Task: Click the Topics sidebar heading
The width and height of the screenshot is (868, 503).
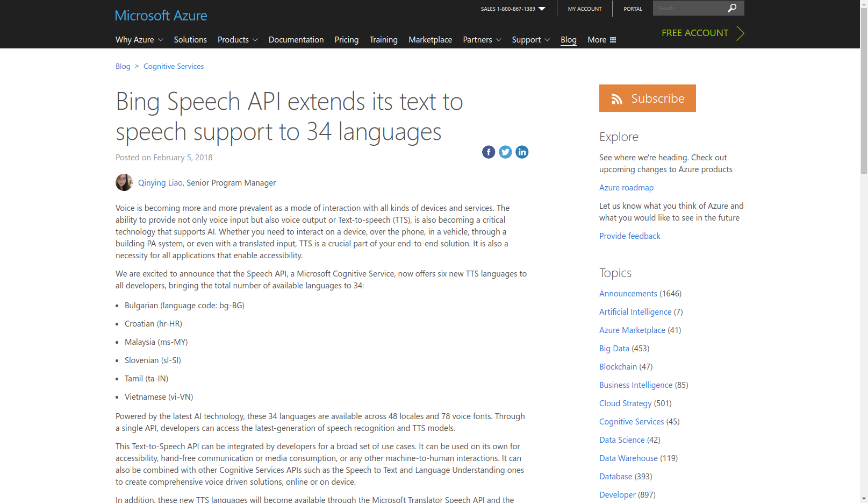Action: (x=615, y=273)
